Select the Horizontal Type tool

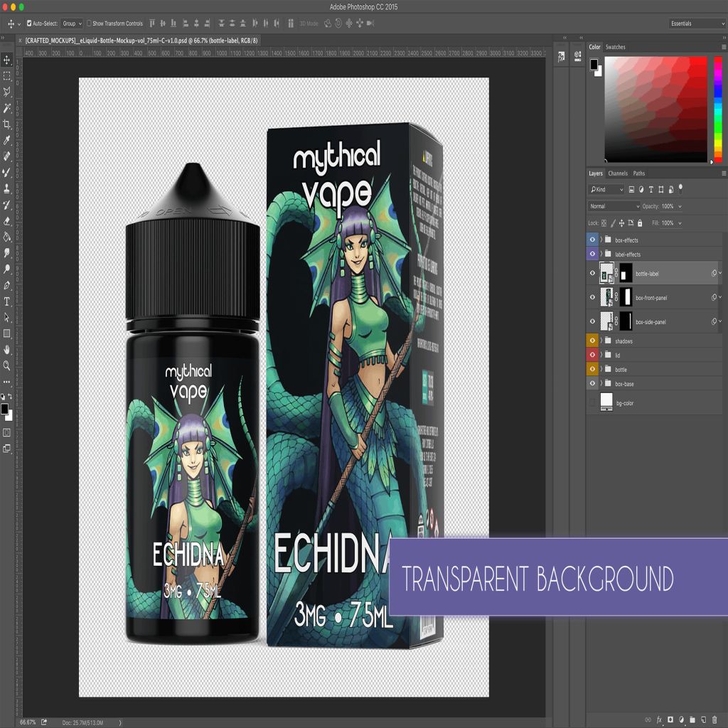7,301
